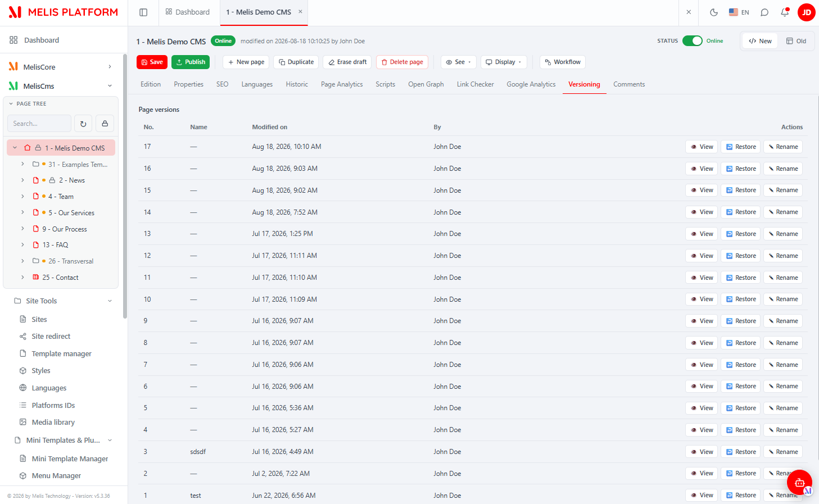Viewport: 819px width, 504px height.
Task: Open notifications bell icon
Action: (x=785, y=12)
